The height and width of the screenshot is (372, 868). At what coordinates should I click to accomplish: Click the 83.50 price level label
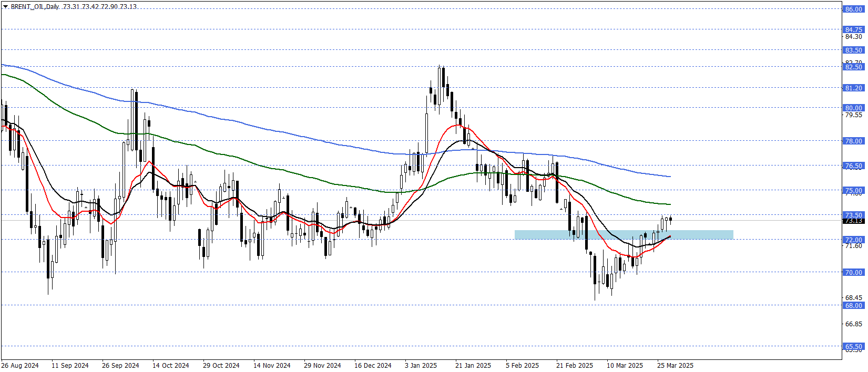pos(854,50)
